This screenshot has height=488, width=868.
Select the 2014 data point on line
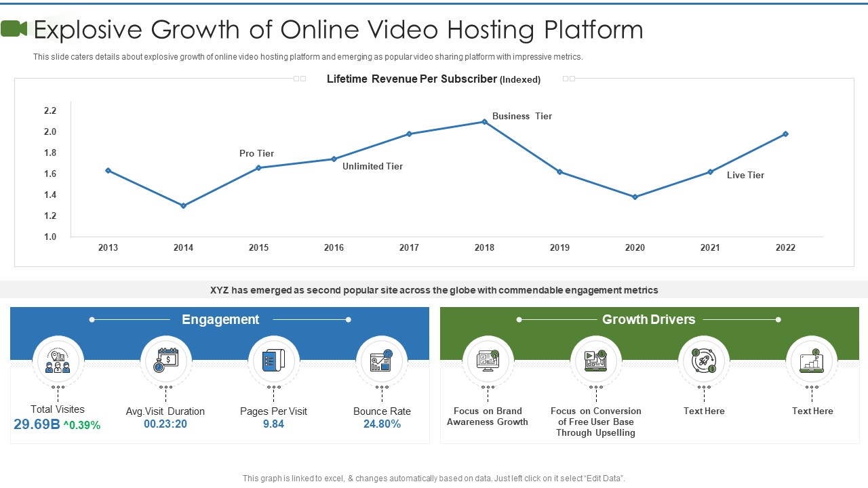[183, 205]
